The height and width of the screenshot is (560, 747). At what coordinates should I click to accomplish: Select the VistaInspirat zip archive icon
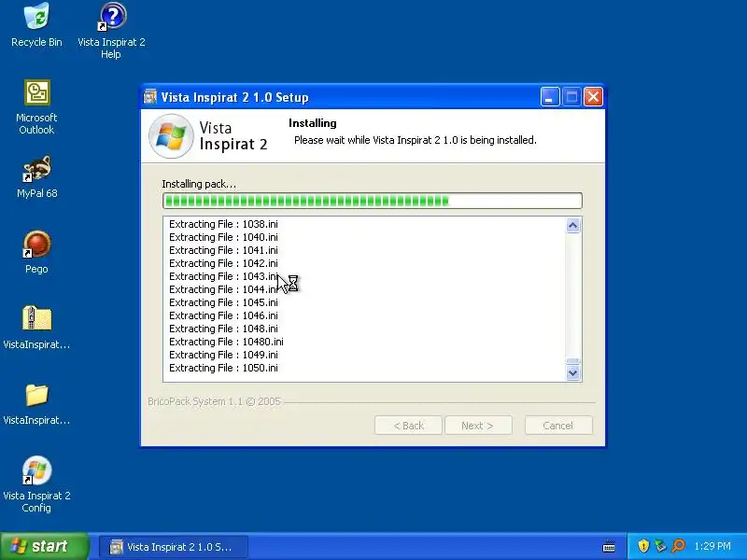point(36,328)
